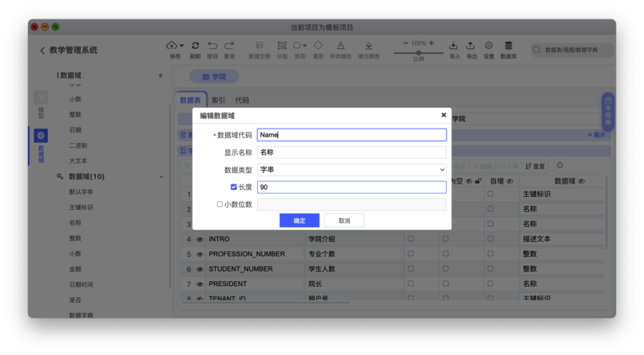This screenshot has width=644, height=355.
Task: Click the 导出 export icon
Action: tap(470, 45)
